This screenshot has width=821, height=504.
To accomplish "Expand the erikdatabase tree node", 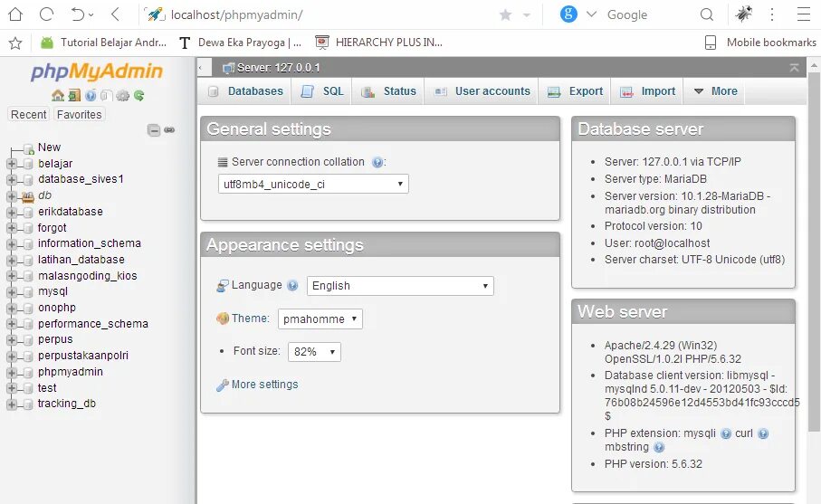I will pos(12,212).
